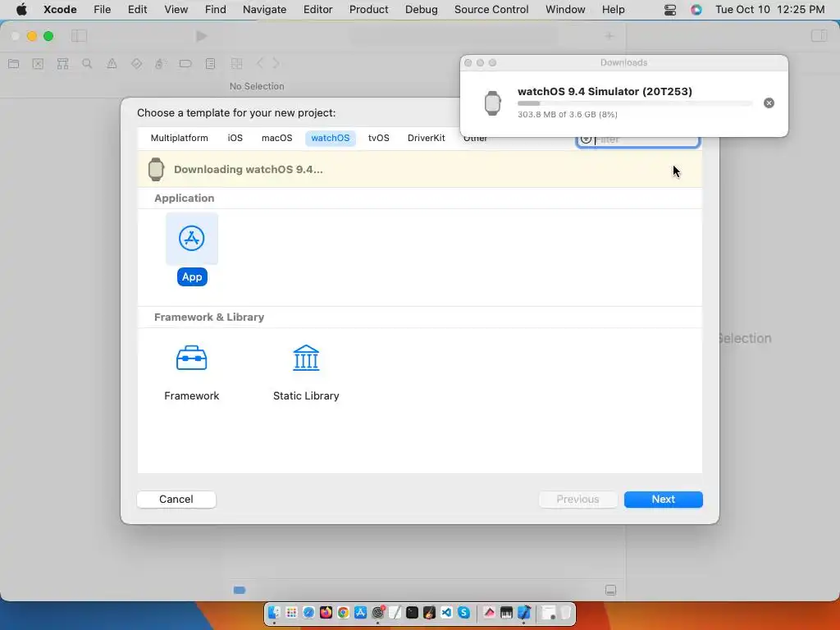The image size is (840, 630).
Task: Open the related items grid icon
Action: click(x=236, y=64)
